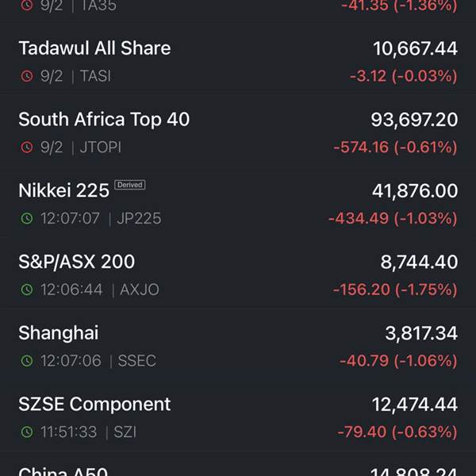The height and width of the screenshot is (476, 476).
Task: Click the red clock icon beside TASI
Action: [x=27, y=76]
